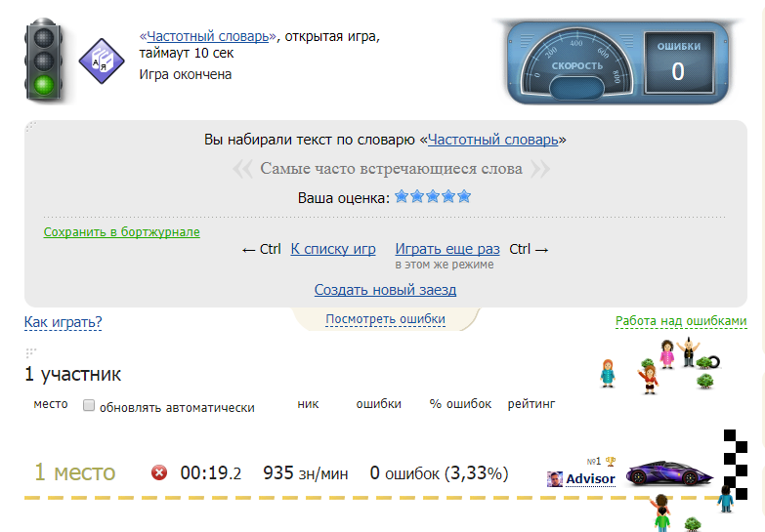Click the '1 участник' heading

coord(72,374)
